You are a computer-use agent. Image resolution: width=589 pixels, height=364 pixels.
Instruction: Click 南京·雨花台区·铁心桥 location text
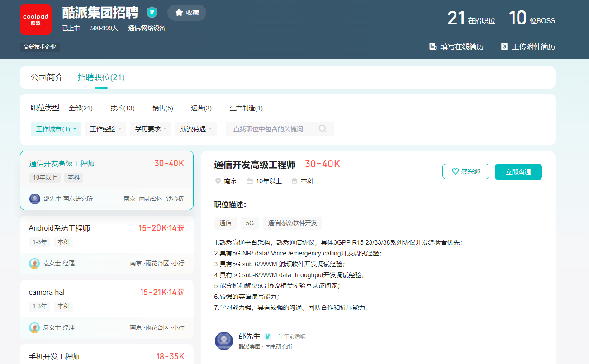[154, 199]
